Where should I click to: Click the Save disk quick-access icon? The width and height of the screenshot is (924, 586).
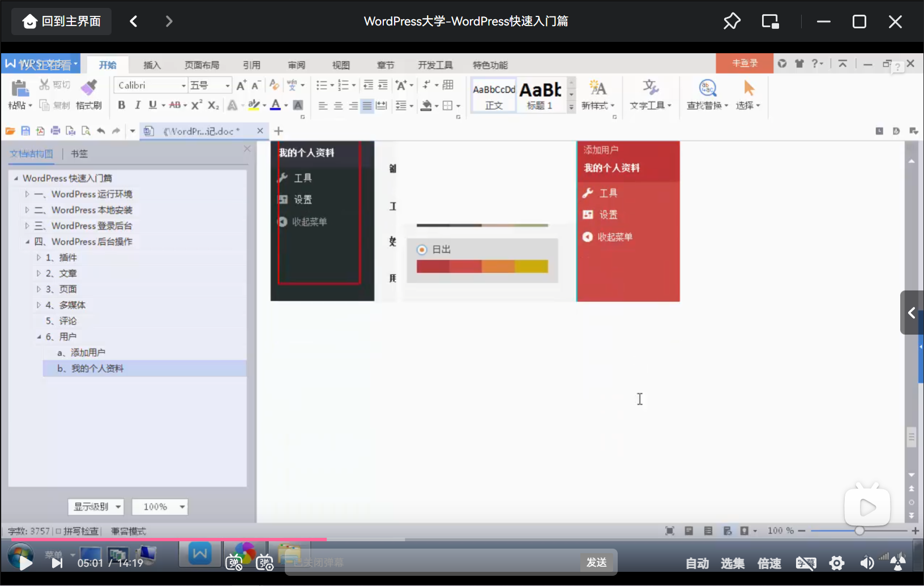tap(25, 131)
